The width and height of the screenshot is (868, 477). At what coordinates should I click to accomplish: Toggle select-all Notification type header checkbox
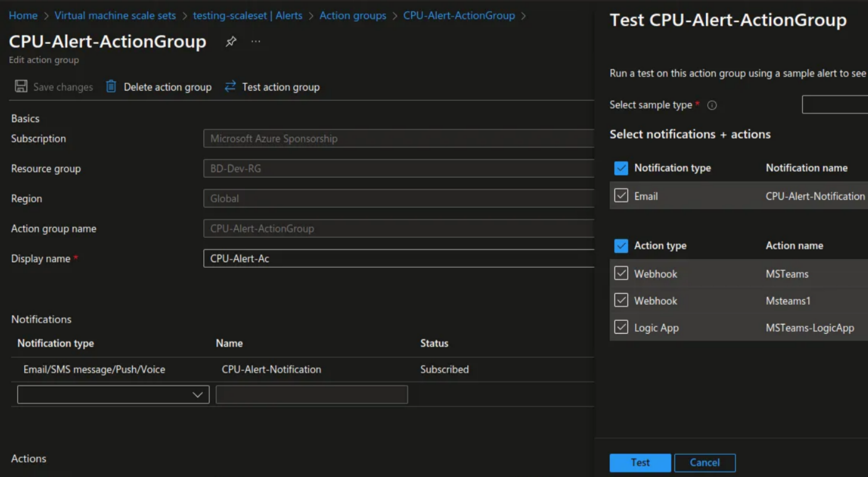[621, 168]
